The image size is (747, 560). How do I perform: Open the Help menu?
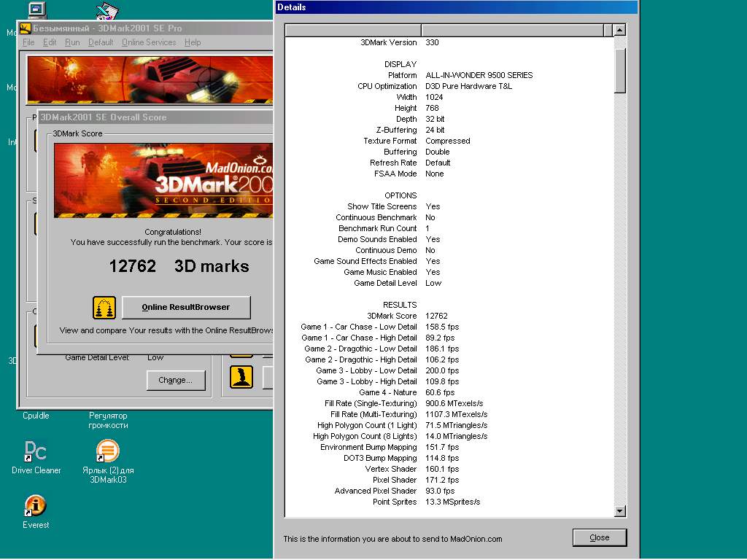click(193, 42)
